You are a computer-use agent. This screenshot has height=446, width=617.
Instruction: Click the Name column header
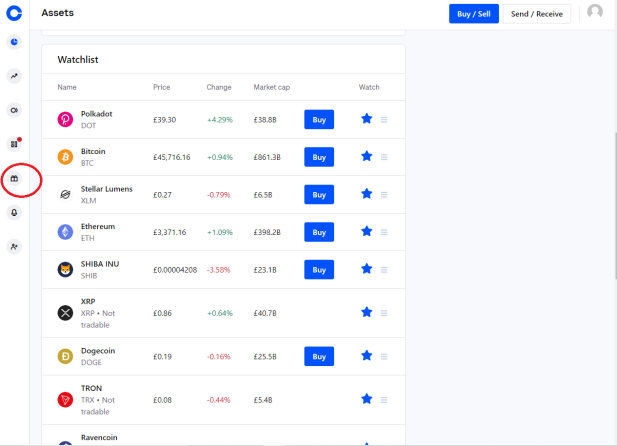coord(67,87)
